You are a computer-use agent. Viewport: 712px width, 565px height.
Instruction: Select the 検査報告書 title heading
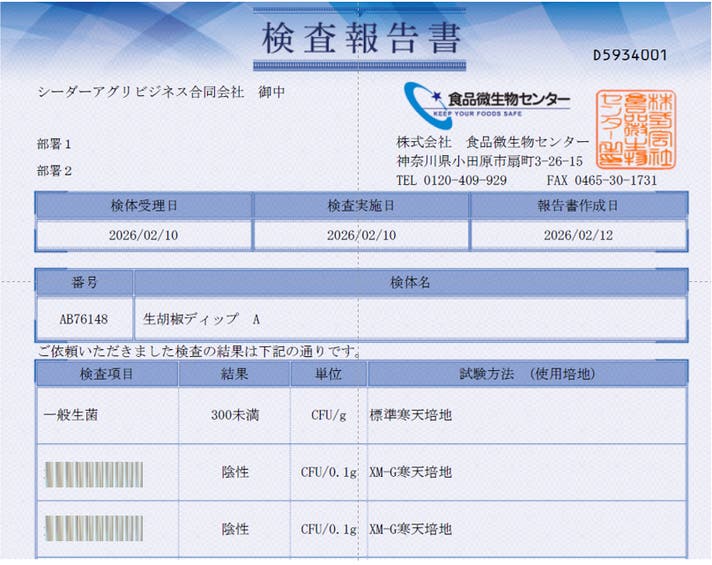[x=362, y=38]
